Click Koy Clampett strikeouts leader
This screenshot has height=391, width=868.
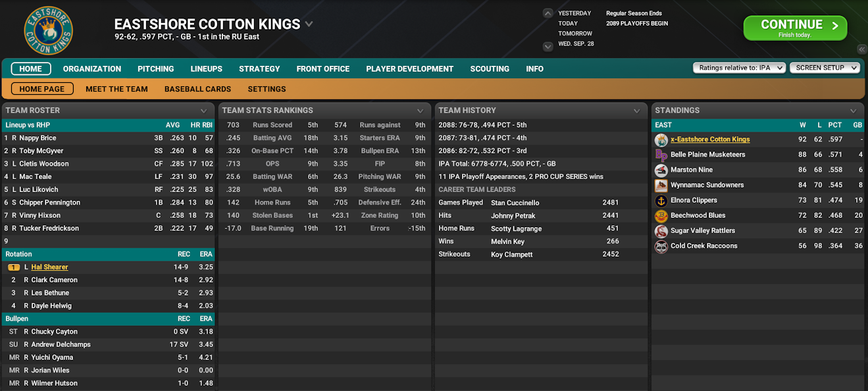coord(512,254)
